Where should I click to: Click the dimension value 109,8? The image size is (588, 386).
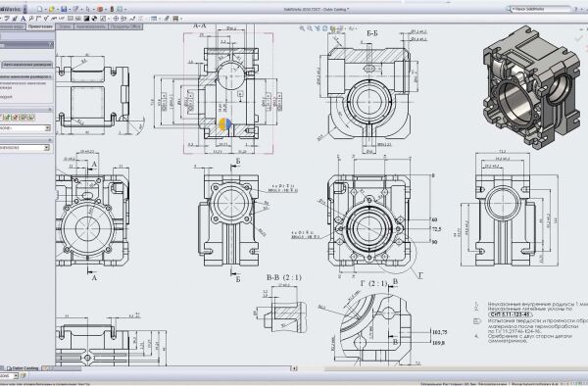439,343
